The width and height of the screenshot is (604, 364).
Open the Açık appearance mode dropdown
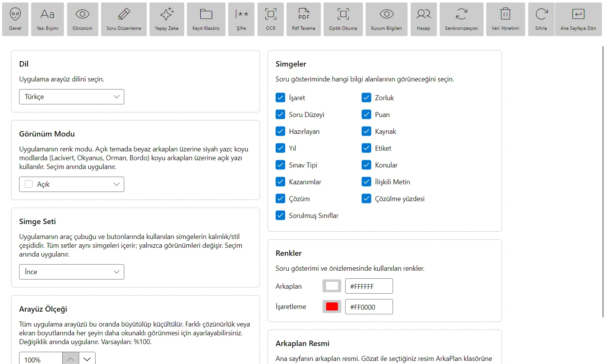pos(71,184)
